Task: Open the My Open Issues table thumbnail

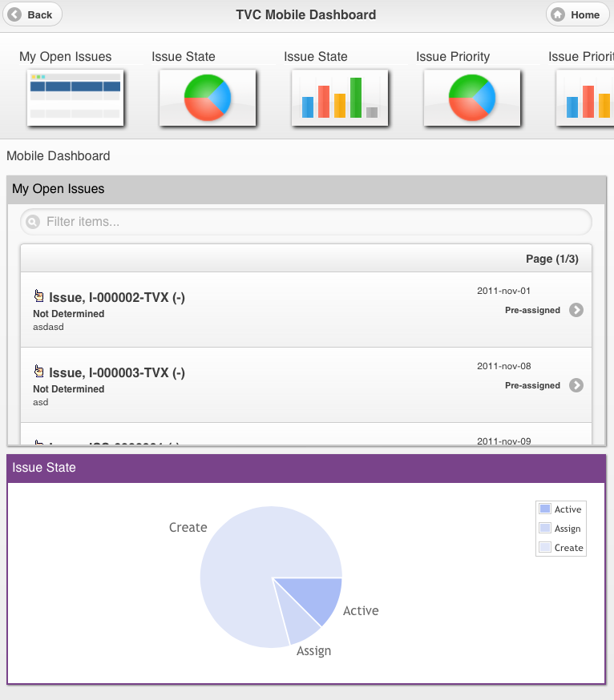Action: click(x=75, y=98)
